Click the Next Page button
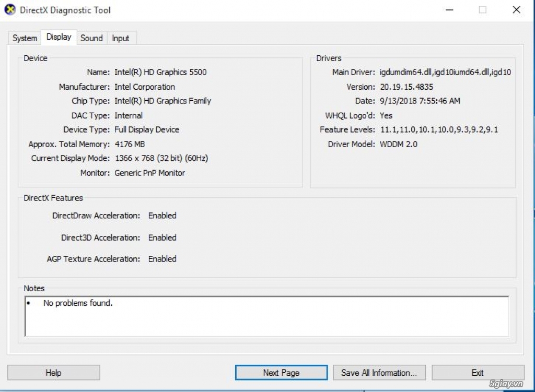The image size is (535, 392). [x=281, y=372]
